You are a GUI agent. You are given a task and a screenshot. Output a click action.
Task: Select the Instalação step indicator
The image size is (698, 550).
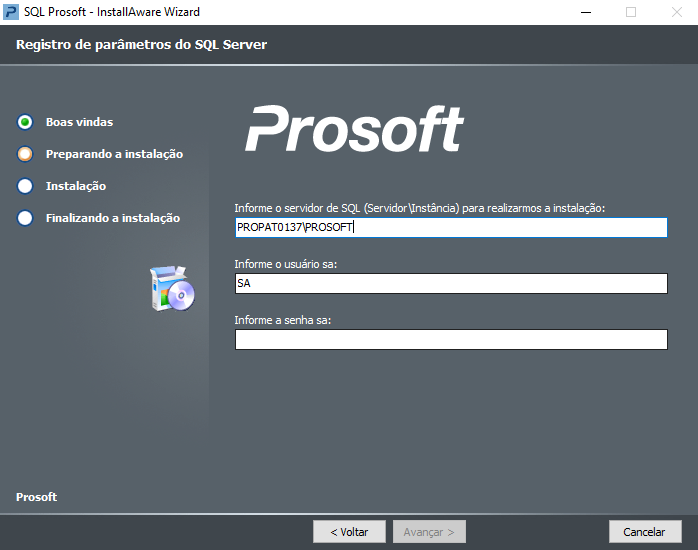[25, 186]
